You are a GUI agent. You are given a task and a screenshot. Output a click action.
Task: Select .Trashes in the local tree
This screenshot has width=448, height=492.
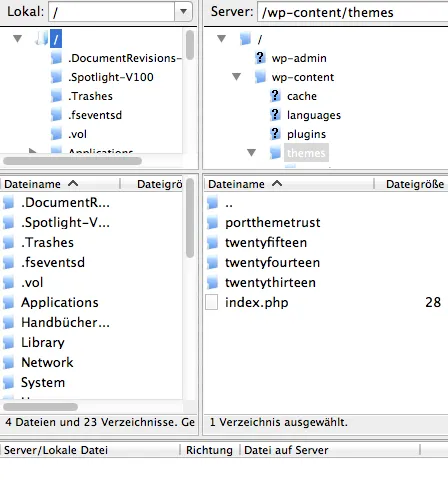point(90,96)
